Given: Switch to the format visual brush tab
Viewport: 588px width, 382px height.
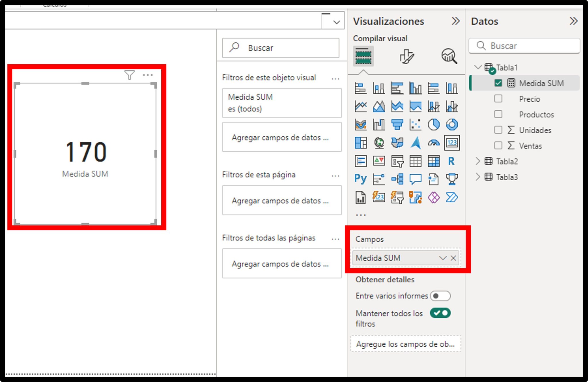Looking at the screenshot, I should click(x=407, y=56).
